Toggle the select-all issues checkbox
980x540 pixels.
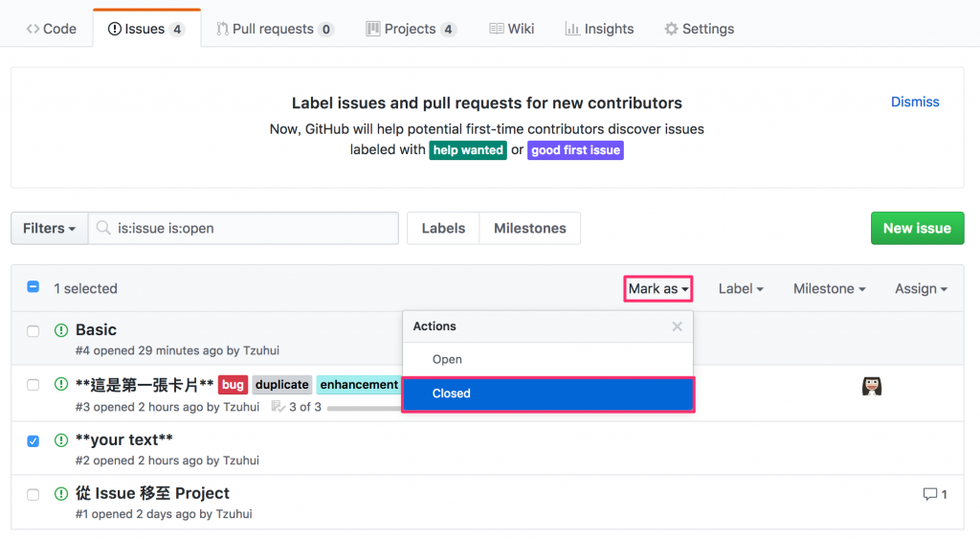tap(33, 287)
